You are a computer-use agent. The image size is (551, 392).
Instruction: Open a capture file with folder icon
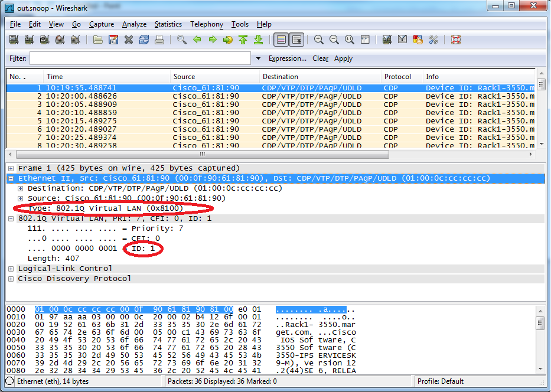point(97,40)
